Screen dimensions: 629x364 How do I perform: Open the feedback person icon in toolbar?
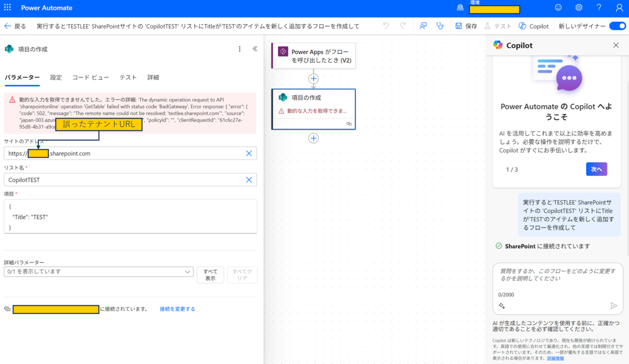pyautogui.click(x=424, y=26)
